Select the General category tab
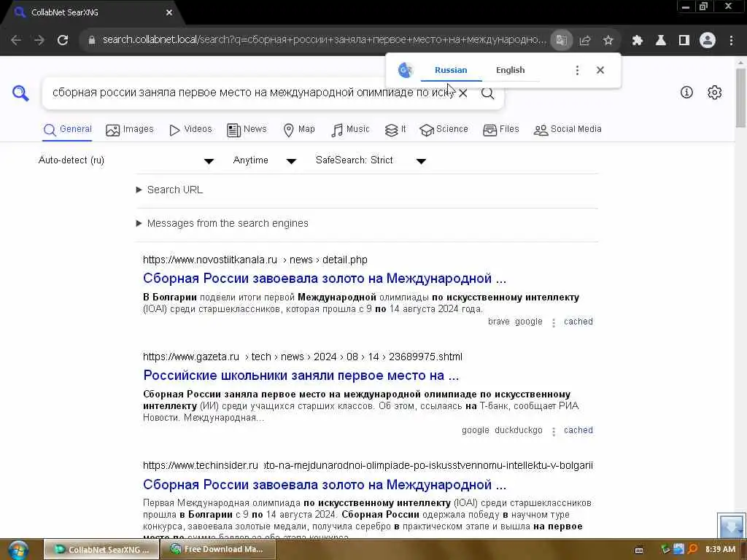747x560 pixels. click(x=67, y=130)
